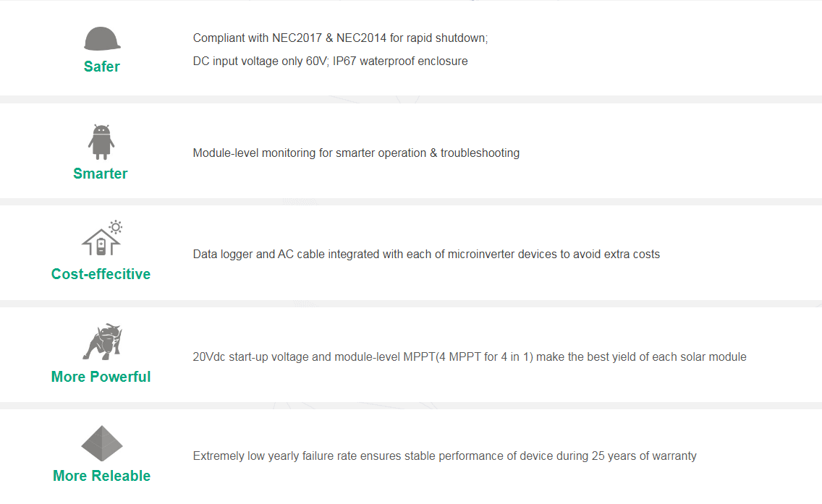This screenshot has height=504, width=822.
Task: Click the sun symbol above the house
Action: click(x=116, y=227)
